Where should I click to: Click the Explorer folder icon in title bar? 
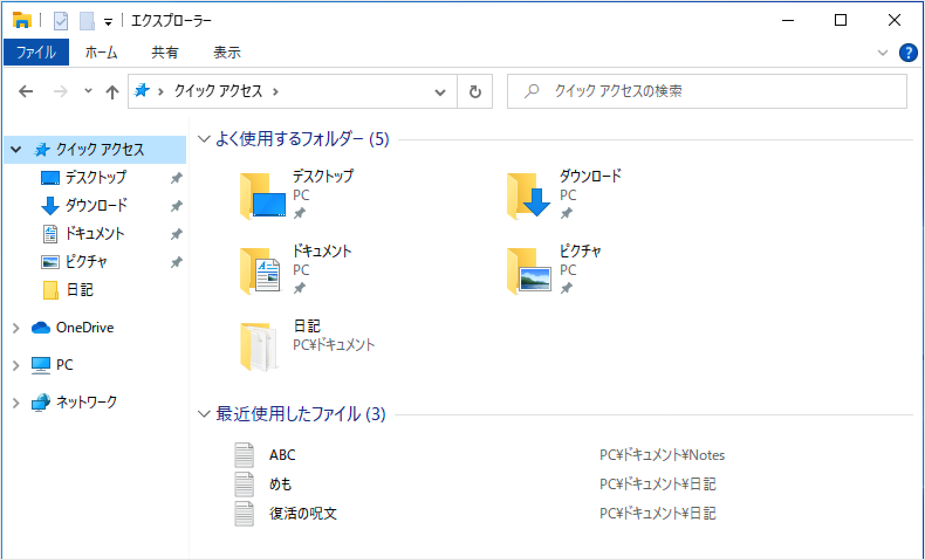coord(22,20)
